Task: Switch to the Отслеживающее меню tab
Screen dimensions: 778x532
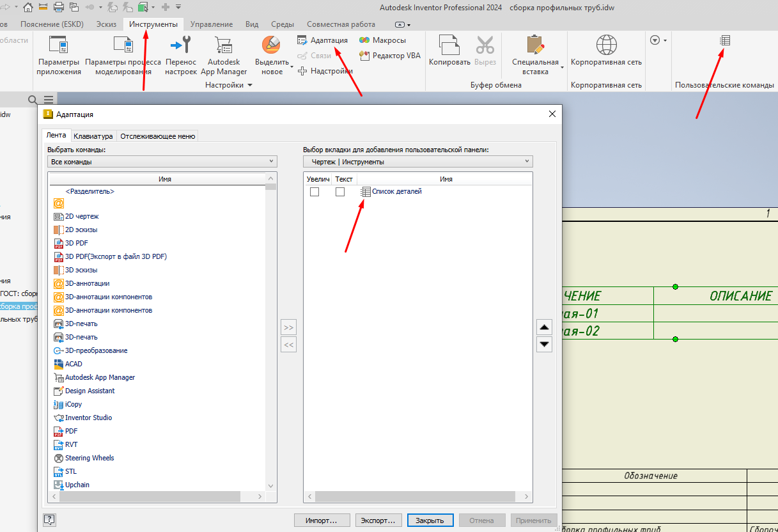Action: pyautogui.click(x=157, y=136)
